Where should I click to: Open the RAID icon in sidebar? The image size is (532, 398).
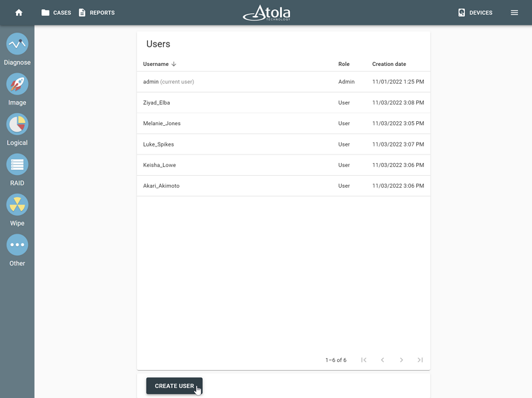pyautogui.click(x=17, y=164)
